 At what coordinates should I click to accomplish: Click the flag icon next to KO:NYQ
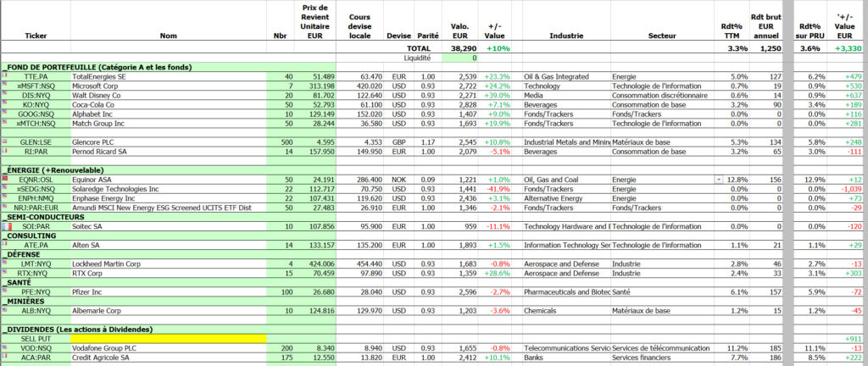click(x=4, y=103)
